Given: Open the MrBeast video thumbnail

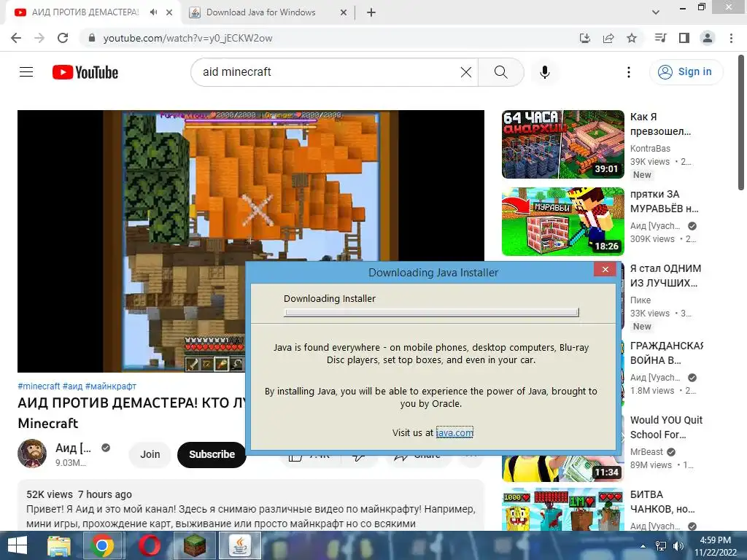Looking at the screenshot, I should pyautogui.click(x=562, y=468).
